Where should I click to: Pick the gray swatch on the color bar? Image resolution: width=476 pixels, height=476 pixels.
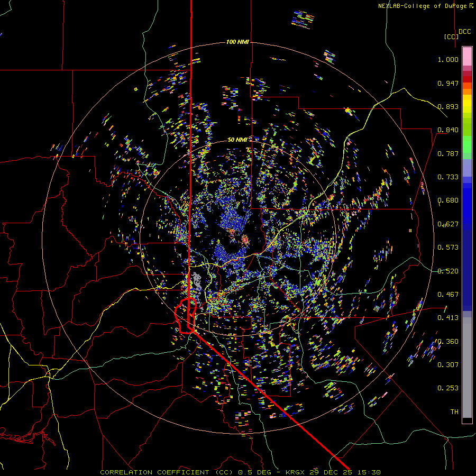click(x=467, y=368)
